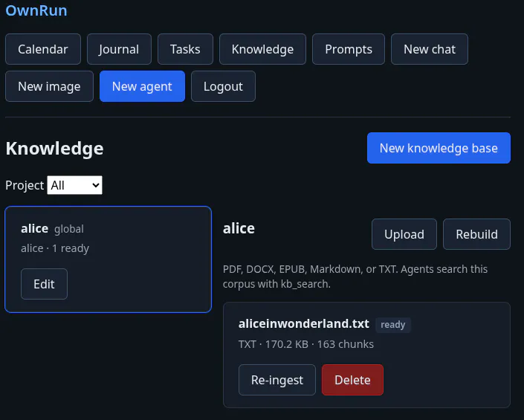Click the 'alice · 1 ready' text
The height and width of the screenshot is (420, 524).
point(55,248)
